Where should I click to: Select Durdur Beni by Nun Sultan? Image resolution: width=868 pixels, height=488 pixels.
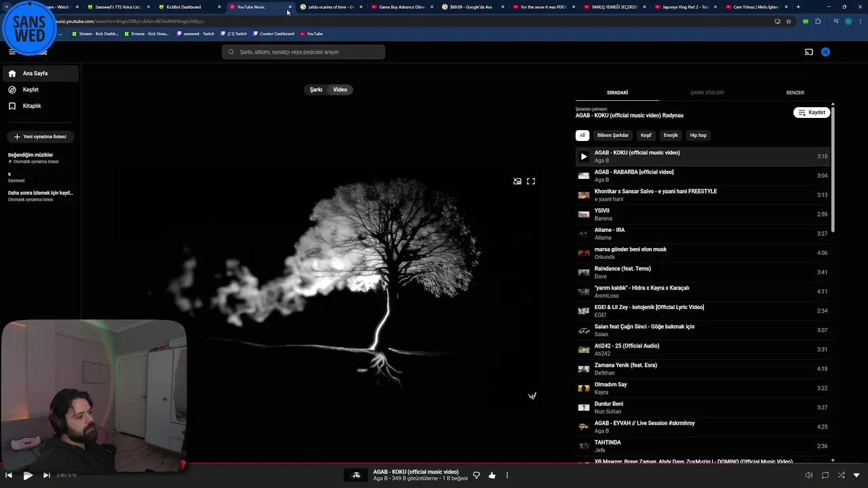tap(703, 407)
